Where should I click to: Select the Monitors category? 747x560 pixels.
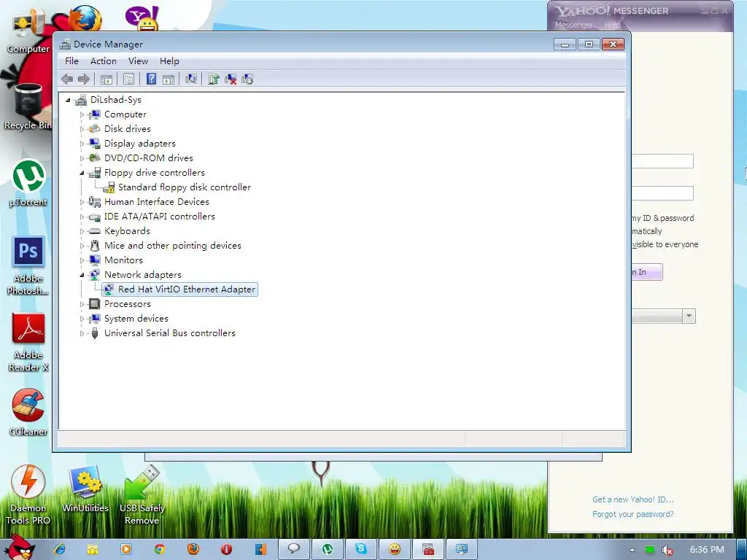[123, 260]
